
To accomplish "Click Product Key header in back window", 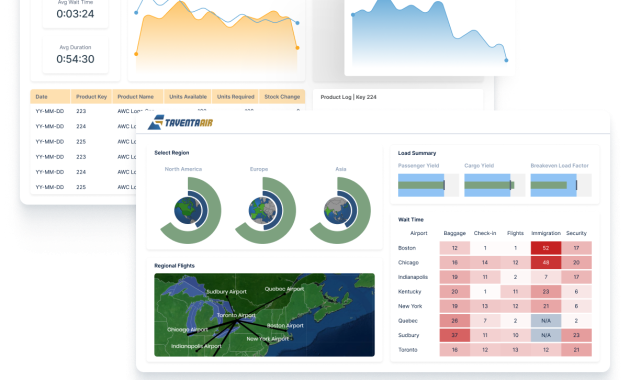I will [x=92, y=97].
